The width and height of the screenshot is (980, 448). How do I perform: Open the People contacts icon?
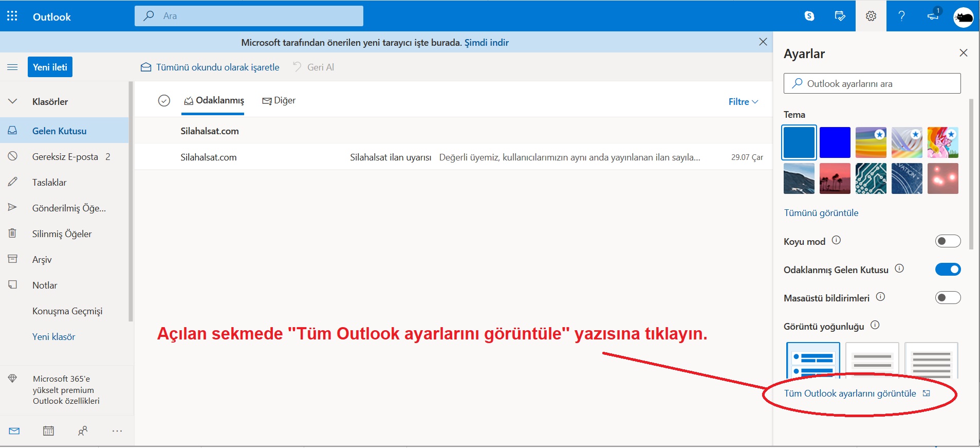coord(83,431)
